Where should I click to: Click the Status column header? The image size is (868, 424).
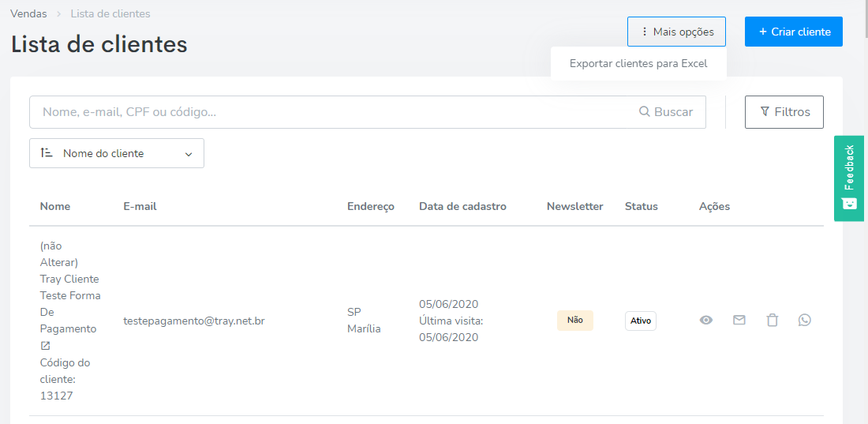point(642,207)
